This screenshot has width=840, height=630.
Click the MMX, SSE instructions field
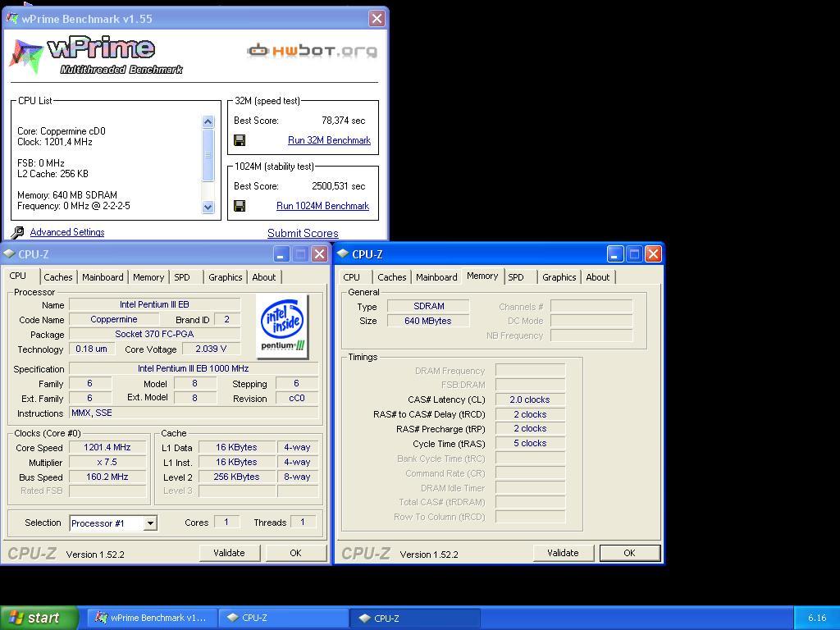pyautogui.click(x=194, y=413)
